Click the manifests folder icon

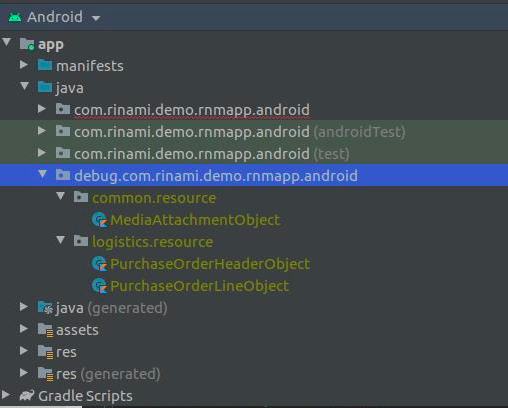coord(45,65)
